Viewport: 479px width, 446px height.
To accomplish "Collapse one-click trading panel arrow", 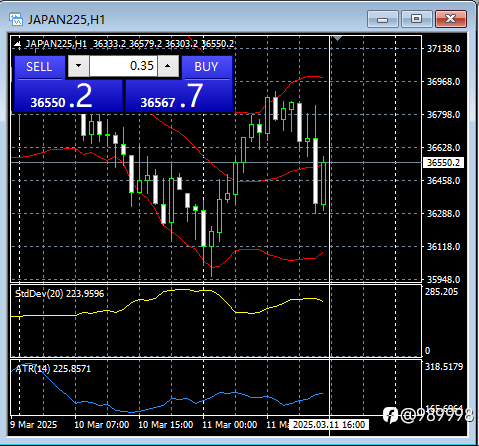I will [x=18, y=44].
